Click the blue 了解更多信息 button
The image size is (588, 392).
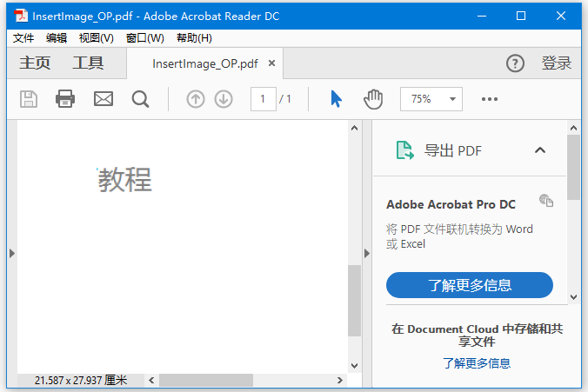click(470, 285)
